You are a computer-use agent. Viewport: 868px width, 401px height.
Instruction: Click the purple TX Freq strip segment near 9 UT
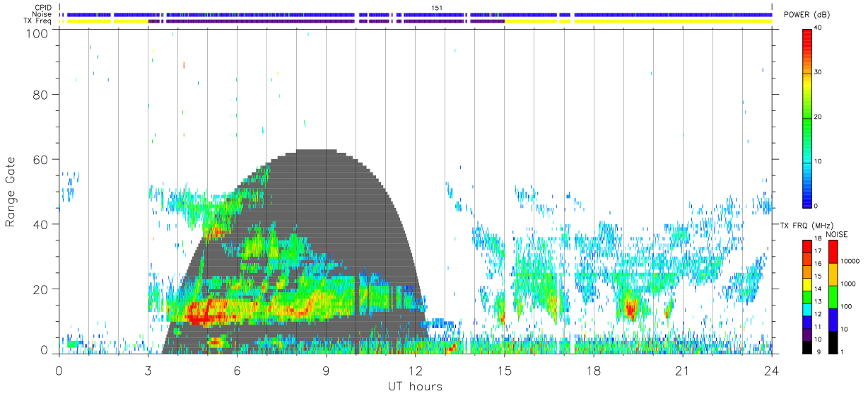[x=326, y=21]
